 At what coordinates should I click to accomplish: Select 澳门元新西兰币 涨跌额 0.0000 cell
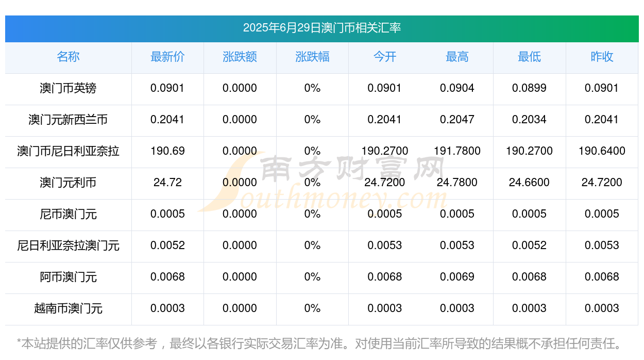(240, 120)
